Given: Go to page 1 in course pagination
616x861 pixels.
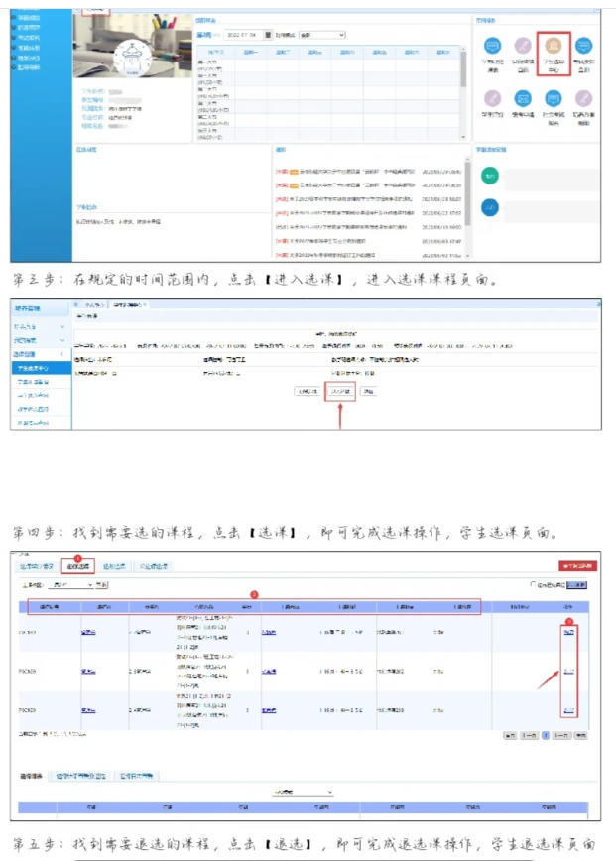Looking at the screenshot, I should click(546, 735).
